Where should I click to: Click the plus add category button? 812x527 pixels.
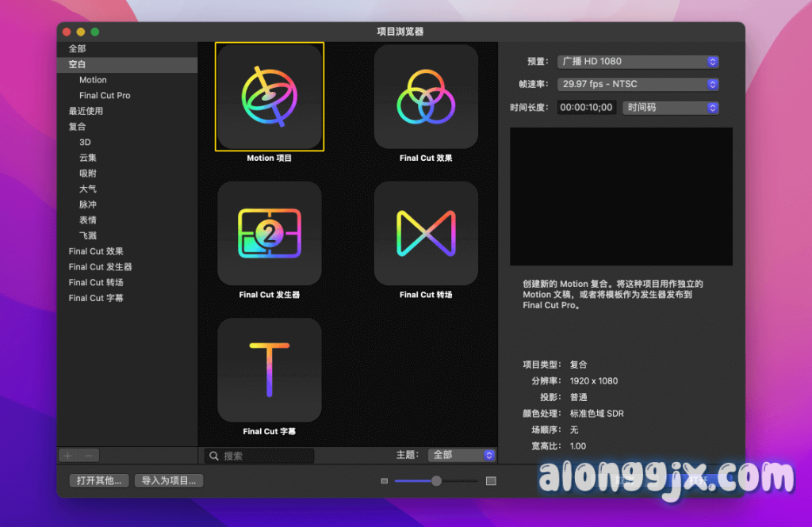point(68,456)
